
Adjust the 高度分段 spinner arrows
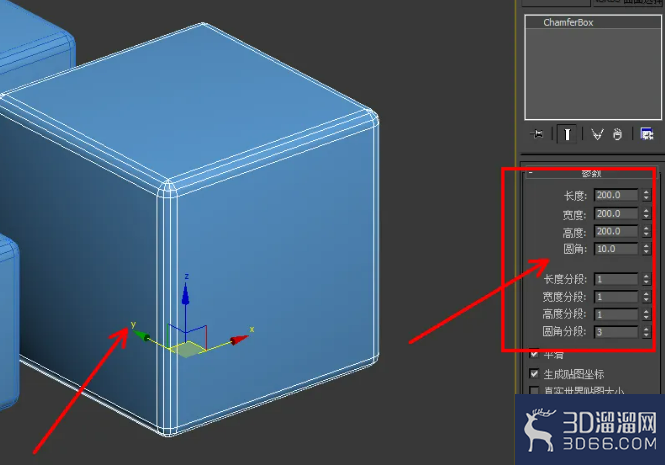coord(646,314)
